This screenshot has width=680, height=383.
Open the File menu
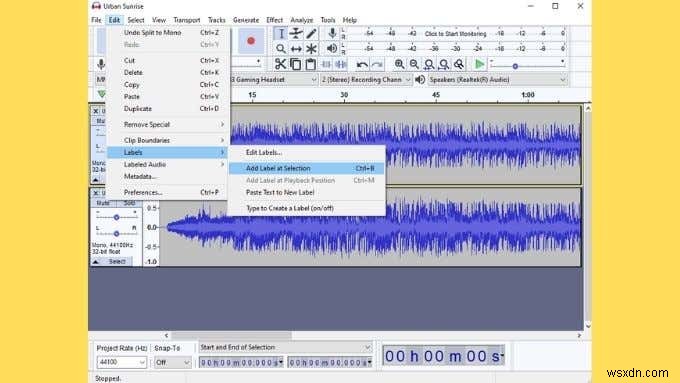pyautogui.click(x=96, y=20)
